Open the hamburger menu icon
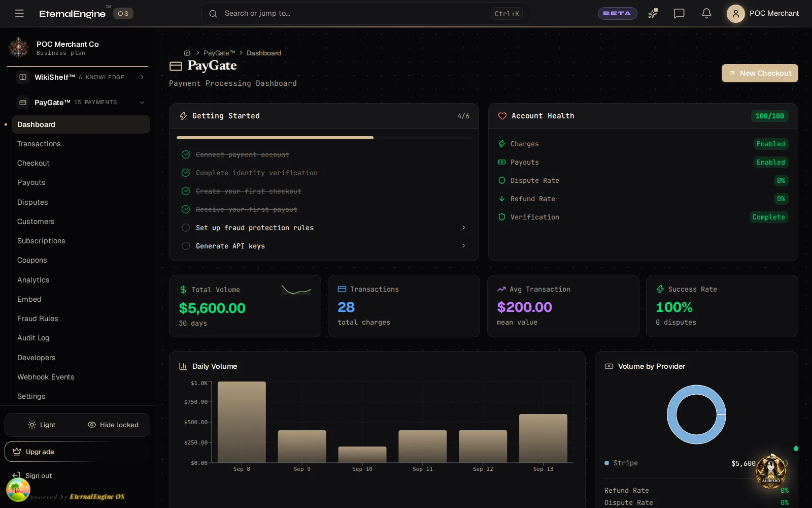Screen dimensions: 812x508 [x=19, y=13]
